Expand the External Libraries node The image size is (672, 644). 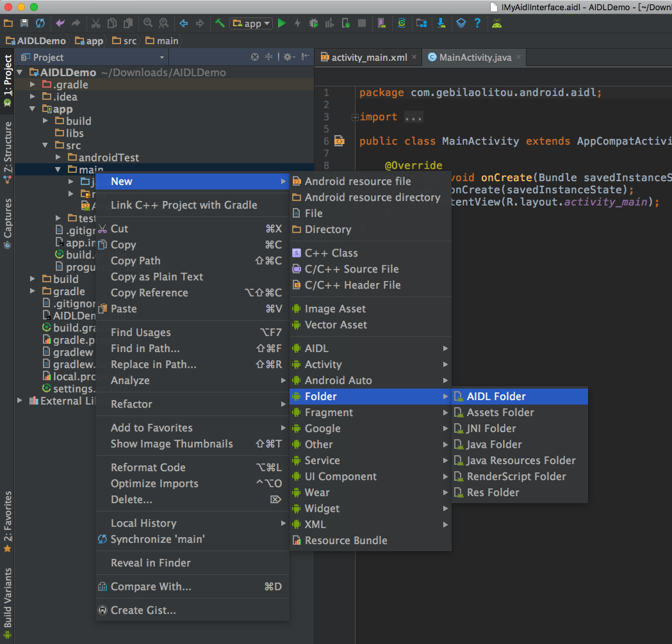[x=20, y=401]
